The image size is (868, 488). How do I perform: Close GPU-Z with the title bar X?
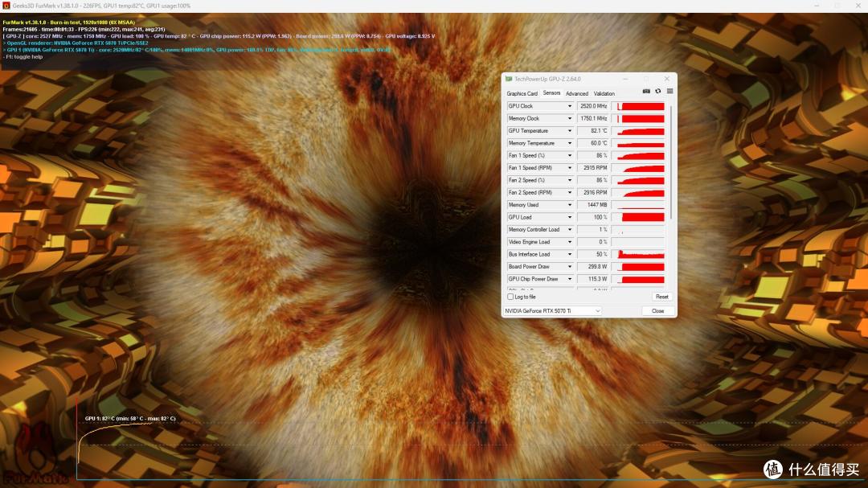tap(667, 80)
